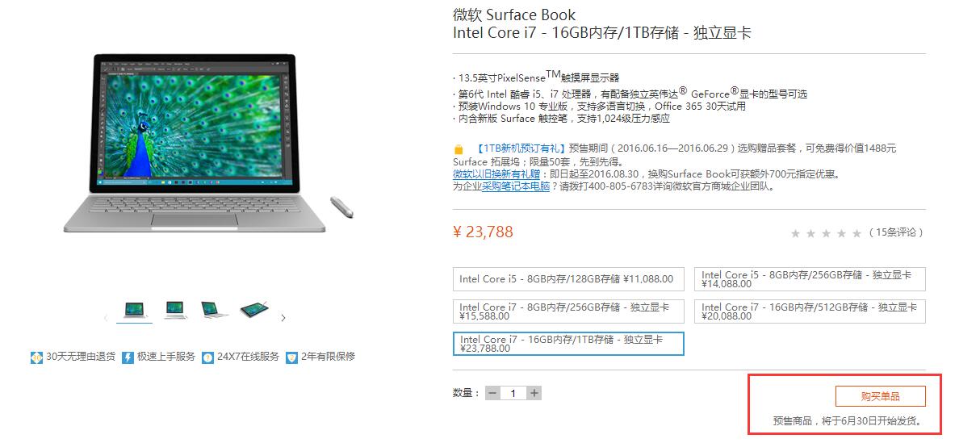Choose Core i7 8GB/256GB ¥15,588 configuration
The width and height of the screenshot is (980, 443).
(568, 311)
